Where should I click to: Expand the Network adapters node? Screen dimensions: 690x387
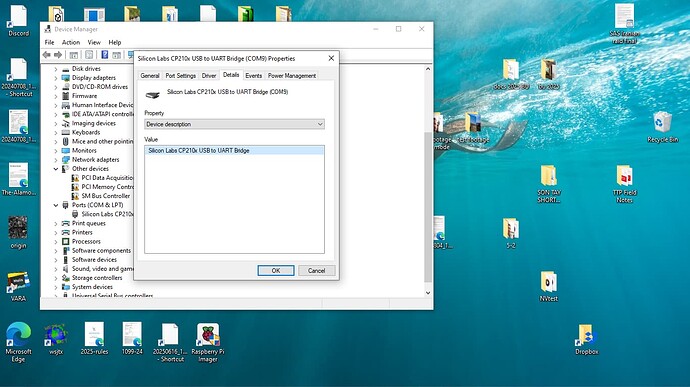[x=56, y=160]
